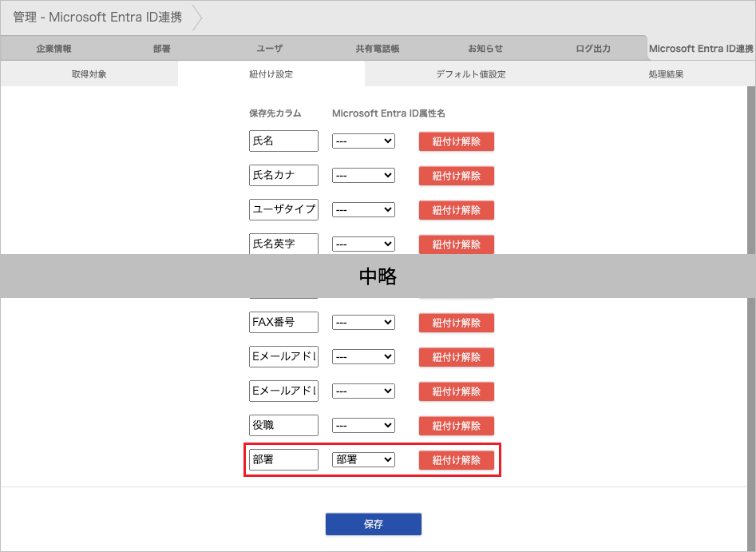Focus the ユーザタイプ column field
The image size is (756, 552).
(x=283, y=209)
